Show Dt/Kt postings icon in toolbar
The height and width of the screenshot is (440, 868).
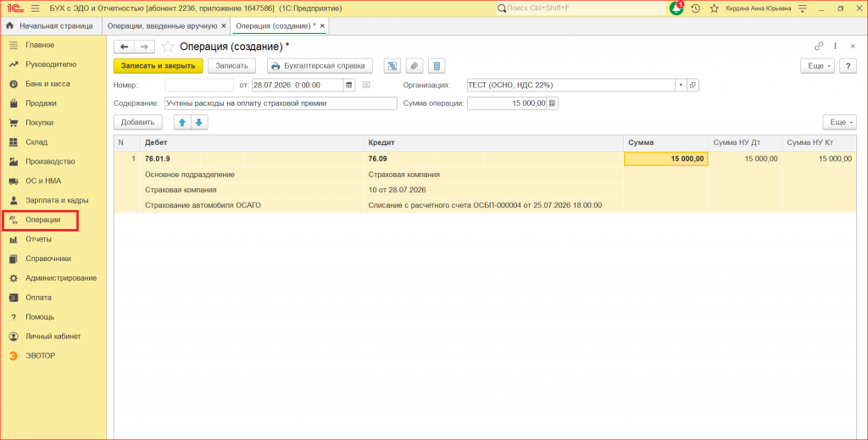[392, 66]
